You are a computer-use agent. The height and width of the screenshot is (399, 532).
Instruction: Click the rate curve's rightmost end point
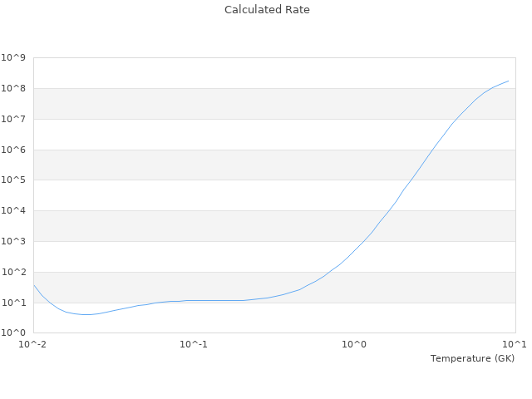click(x=508, y=81)
